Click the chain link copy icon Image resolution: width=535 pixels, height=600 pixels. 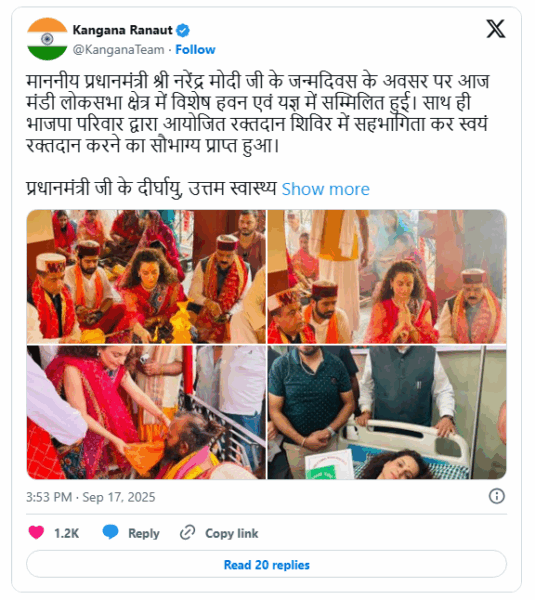coord(188,533)
